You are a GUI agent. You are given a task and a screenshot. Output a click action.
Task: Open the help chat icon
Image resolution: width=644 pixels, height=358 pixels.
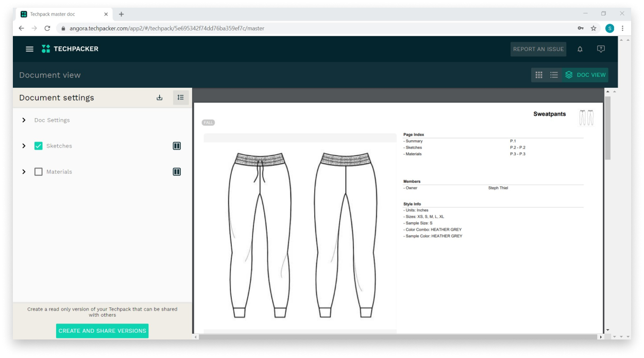601,49
